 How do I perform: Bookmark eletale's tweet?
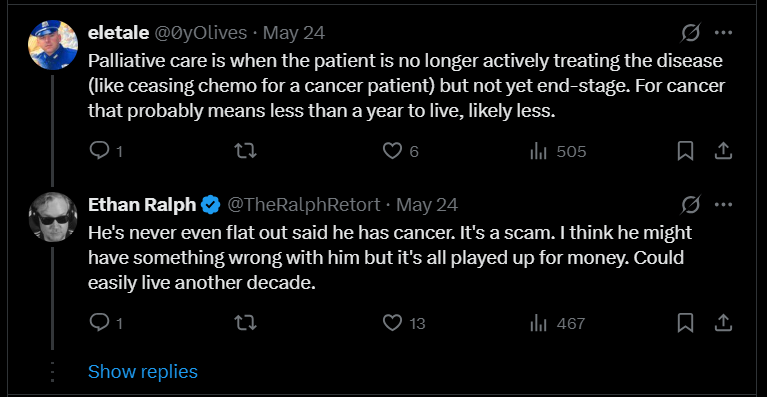tap(685, 151)
